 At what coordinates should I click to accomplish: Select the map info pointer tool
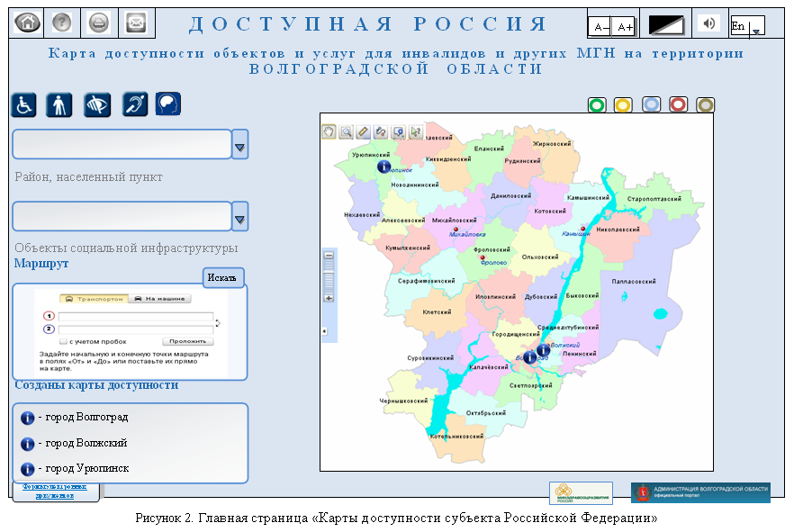[416, 132]
